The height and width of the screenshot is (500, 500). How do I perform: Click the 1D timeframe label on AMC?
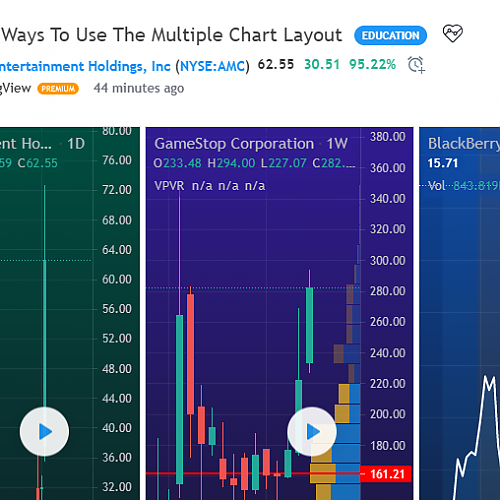[76, 144]
